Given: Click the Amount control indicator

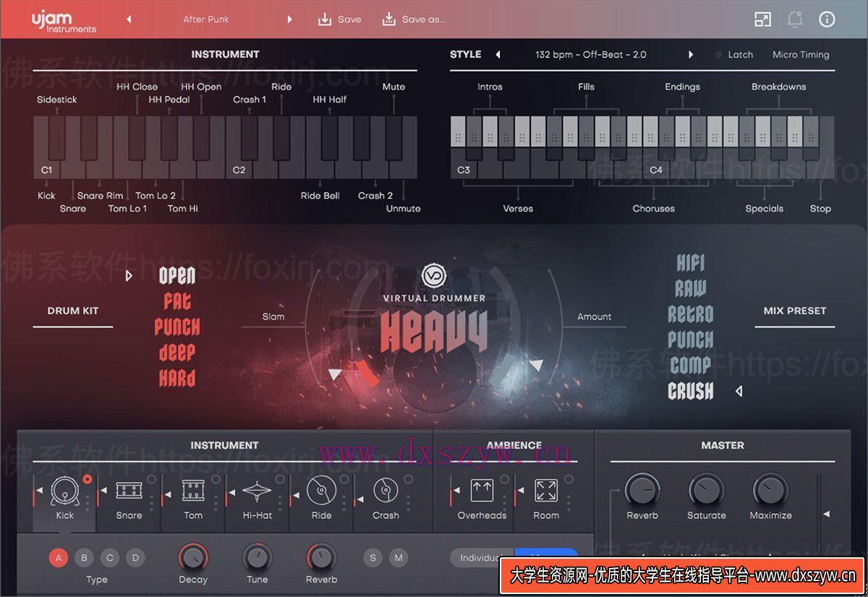Looking at the screenshot, I should 535,365.
